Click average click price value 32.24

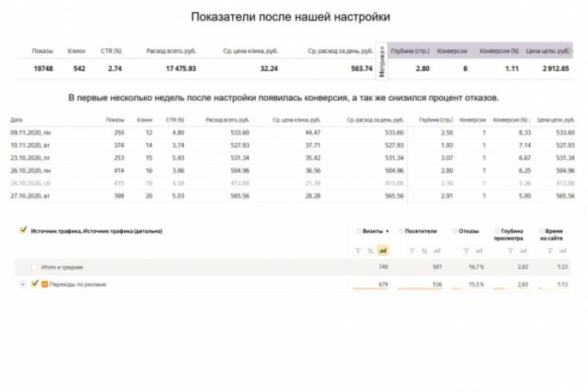(269, 69)
